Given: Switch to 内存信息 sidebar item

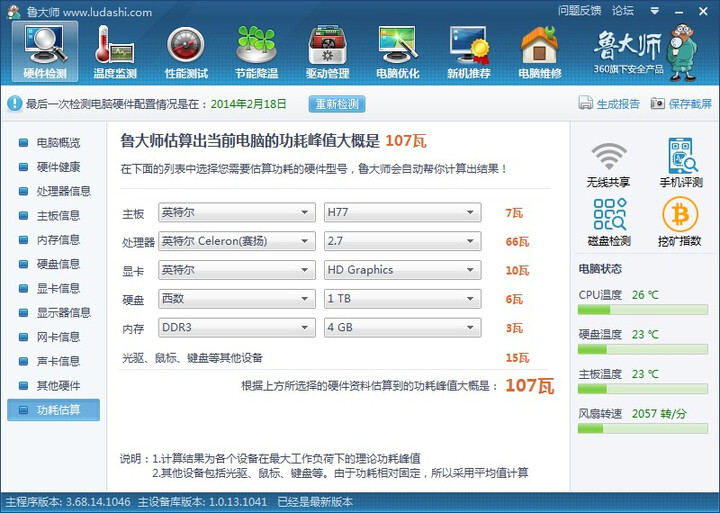Looking at the screenshot, I should click(x=53, y=240).
